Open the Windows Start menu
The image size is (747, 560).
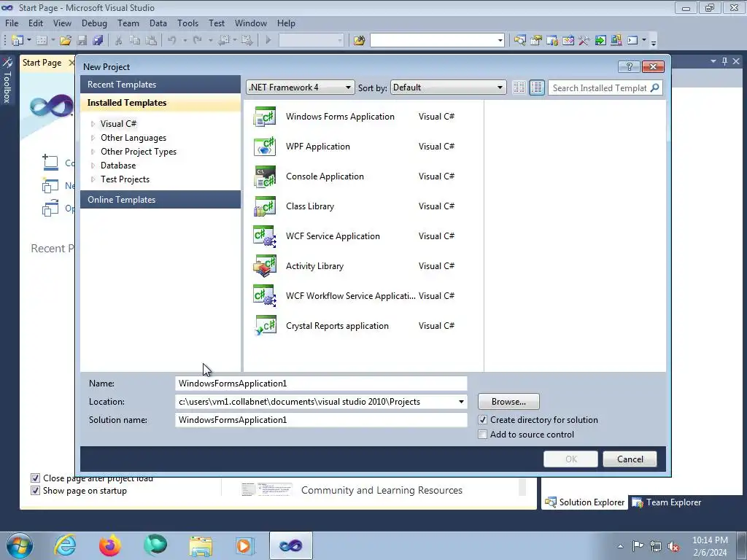[x=20, y=545]
